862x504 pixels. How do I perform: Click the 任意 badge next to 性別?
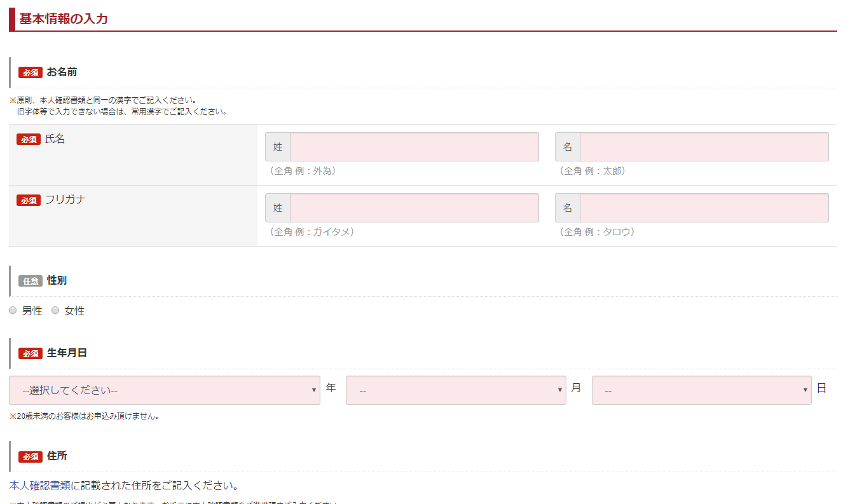point(31,282)
